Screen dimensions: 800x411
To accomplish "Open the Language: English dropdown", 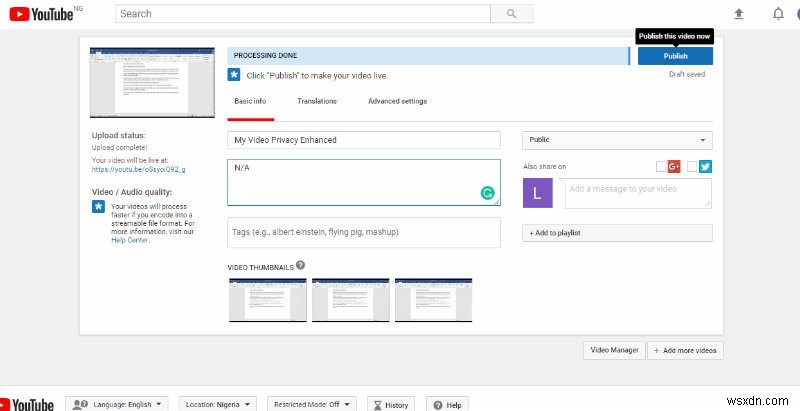I will point(117,404).
